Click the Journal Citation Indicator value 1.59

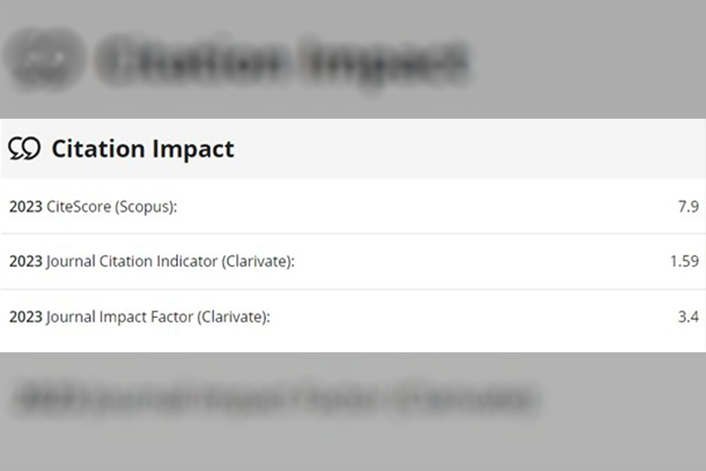pyautogui.click(x=684, y=262)
